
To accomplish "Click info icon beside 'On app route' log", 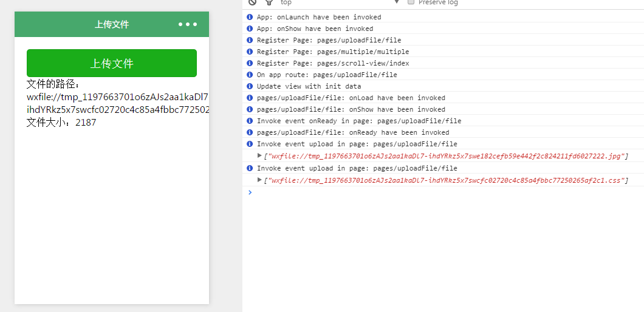I will point(249,74).
